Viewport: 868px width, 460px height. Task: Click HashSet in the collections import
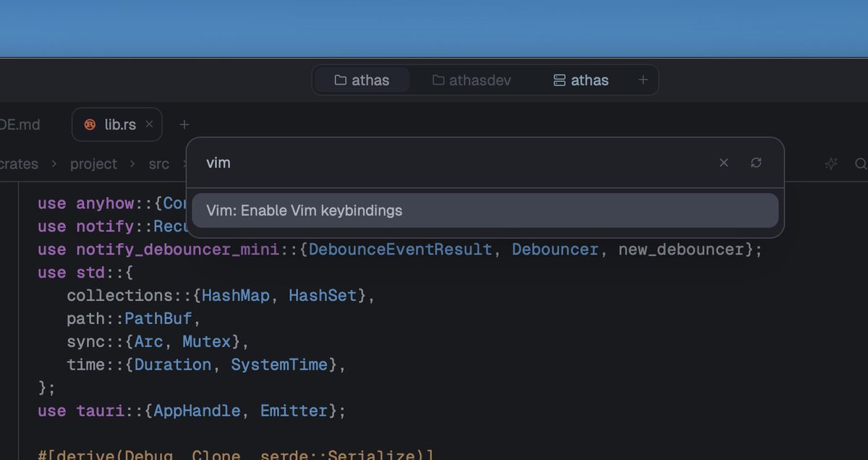click(323, 295)
